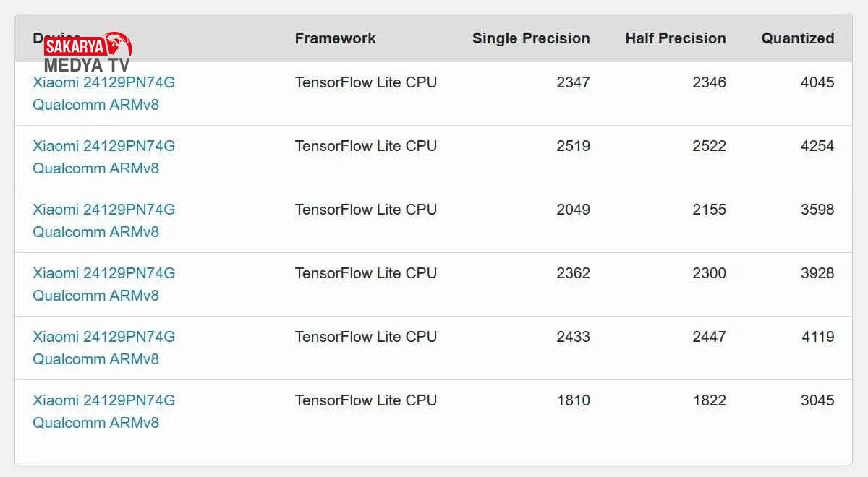
Task: Click the quantized score 4045
Action: [x=817, y=82]
